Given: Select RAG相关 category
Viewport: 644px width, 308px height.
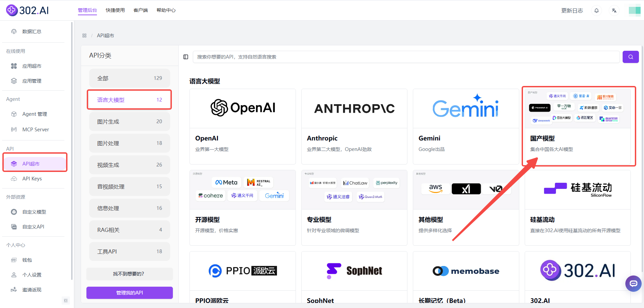Looking at the screenshot, I should pyautogui.click(x=129, y=230).
